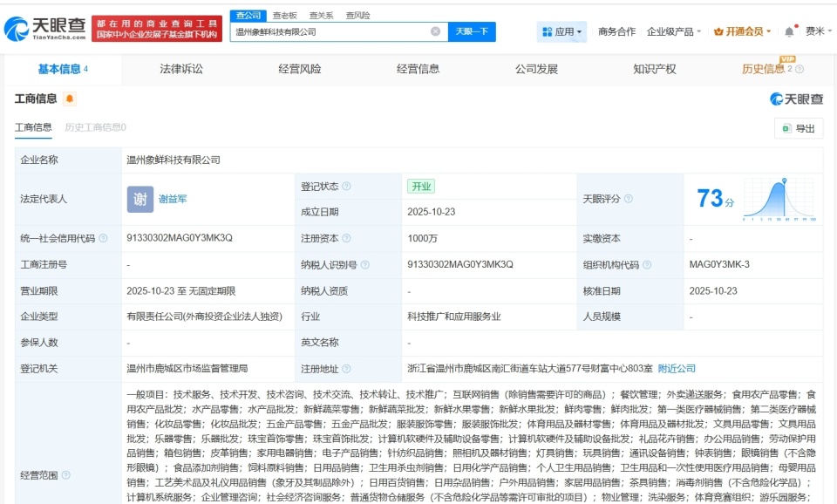The image size is (837, 504).
Task: Click the orange 工商信息 badge icon
Action: [70, 99]
